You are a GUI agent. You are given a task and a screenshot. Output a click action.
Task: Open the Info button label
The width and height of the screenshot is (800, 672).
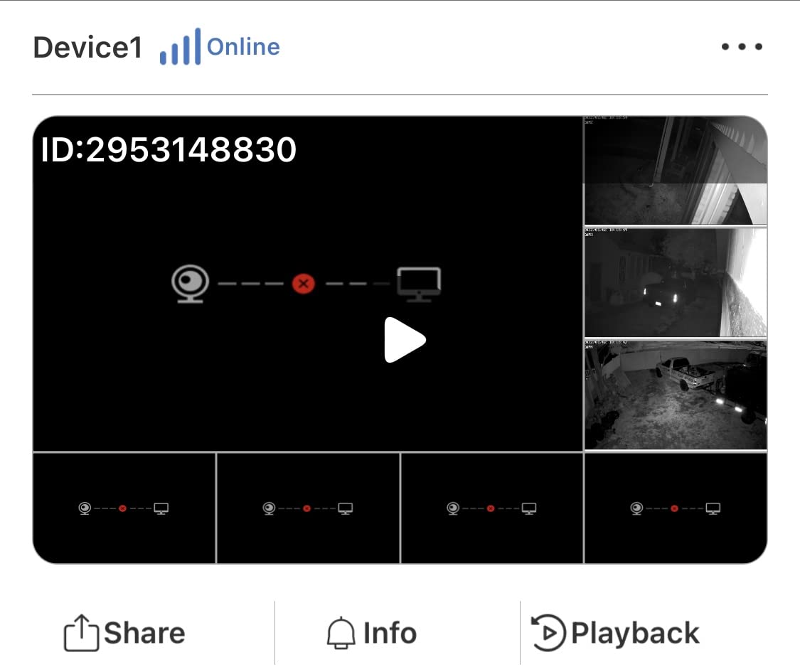pyautogui.click(x=390, y=633)
